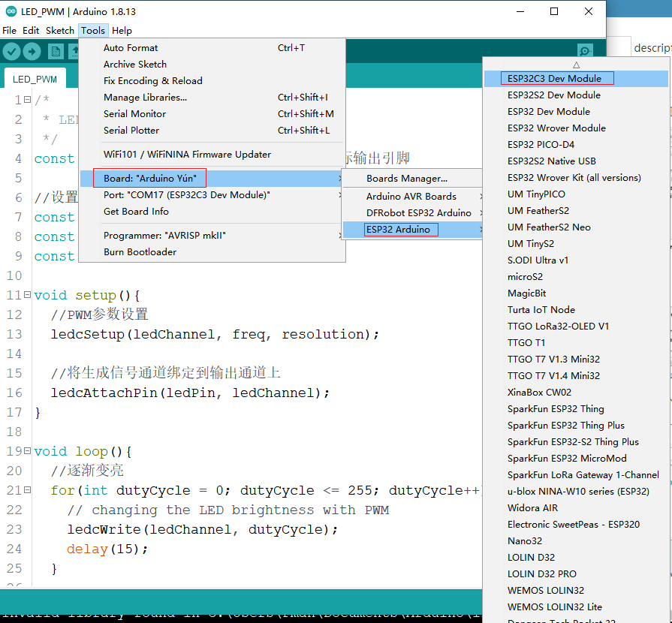
Task: Select WEMOS LOLIN32 Lite board
Action: click(x=576, y=606)
